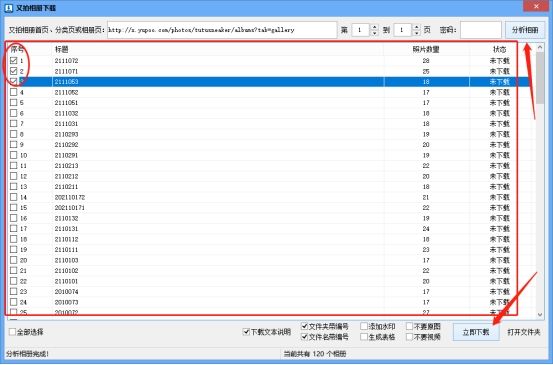Select album title 2110293
This screenshot has height=365, width=553.
(x=66, y=134)
